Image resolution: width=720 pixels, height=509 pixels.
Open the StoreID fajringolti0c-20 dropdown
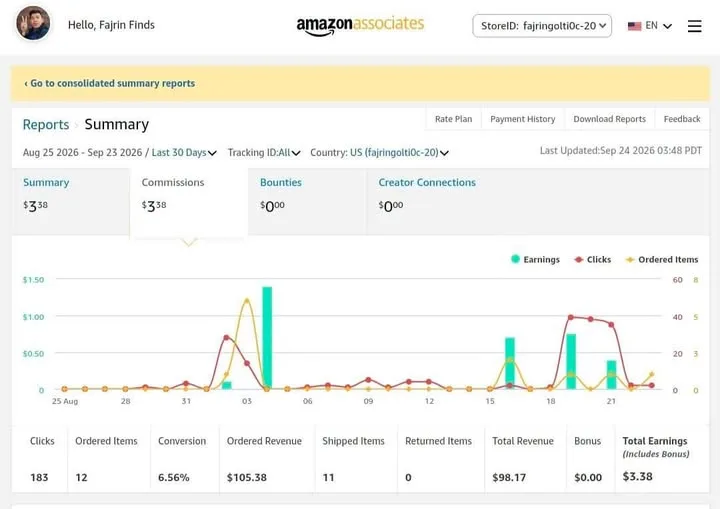point(542,26)
